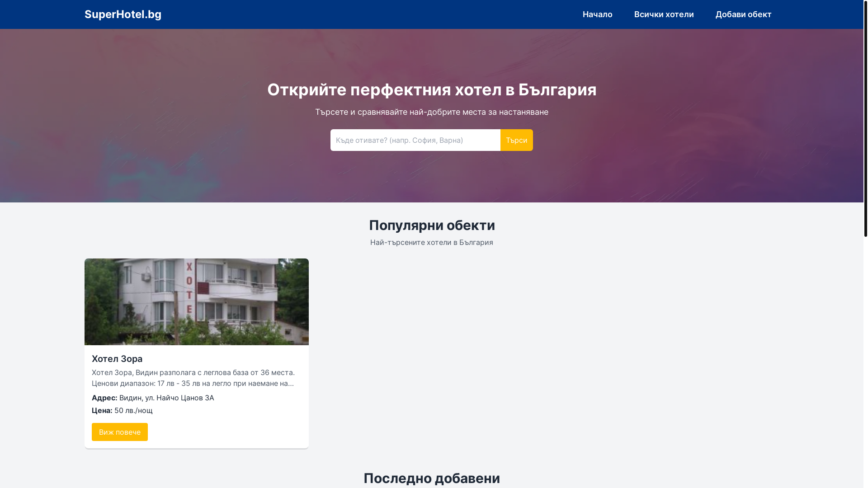Open the Хотел Зора photo thumbnail

(x=196, y=302)
